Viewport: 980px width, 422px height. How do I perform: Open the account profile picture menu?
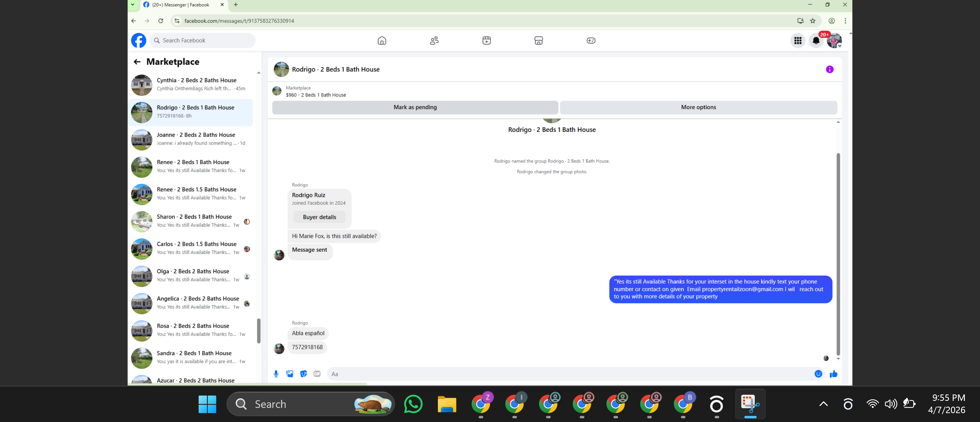coord(834,40)
